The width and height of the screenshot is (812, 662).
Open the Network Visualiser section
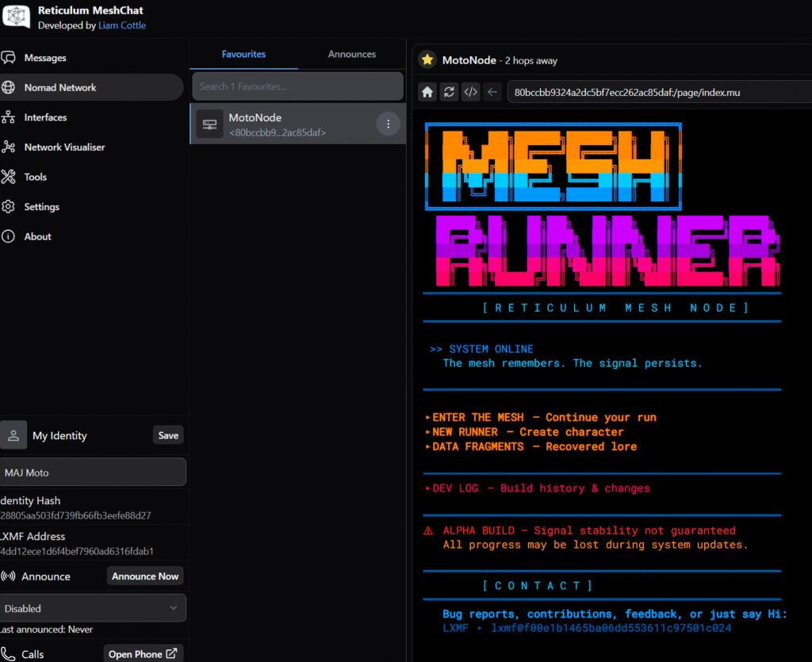coord(63,147)
